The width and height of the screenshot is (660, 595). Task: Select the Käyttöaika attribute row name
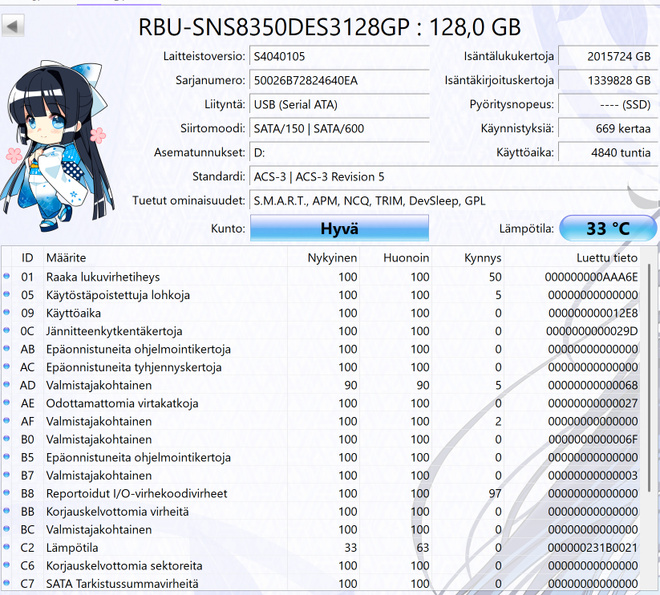click(73, 313)
